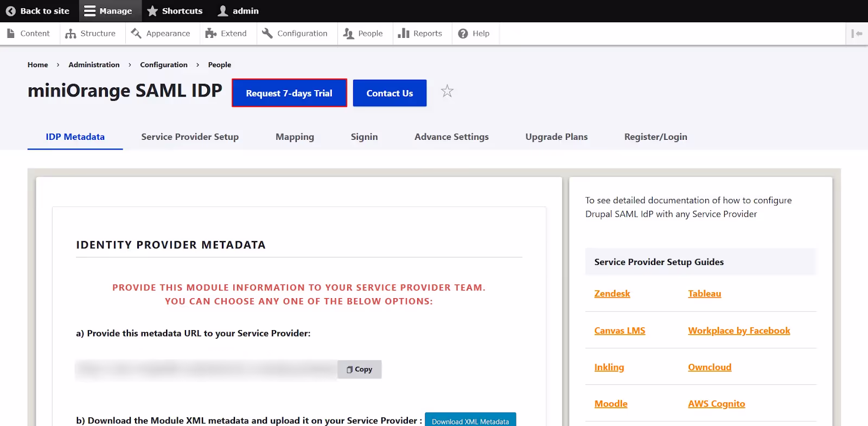Select the IDP Metadata tab
Image resolution: width=868 pixels, height=426 pixels.
coord(75,137)
